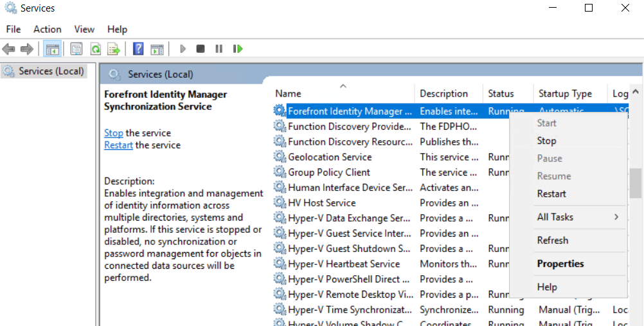Click gear icon beside Group Policy Client
The height and width of the screenshot is (326, 644).
pyautogui.click(x=280, y=172)
